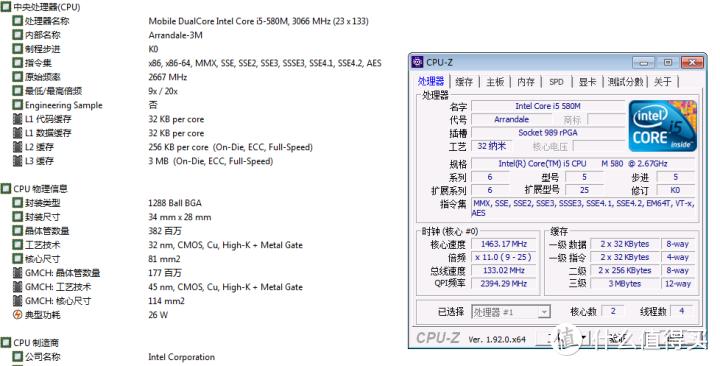Click the icon next to 晶体管数量
The image size is (720, 366).
coord(17,231)
